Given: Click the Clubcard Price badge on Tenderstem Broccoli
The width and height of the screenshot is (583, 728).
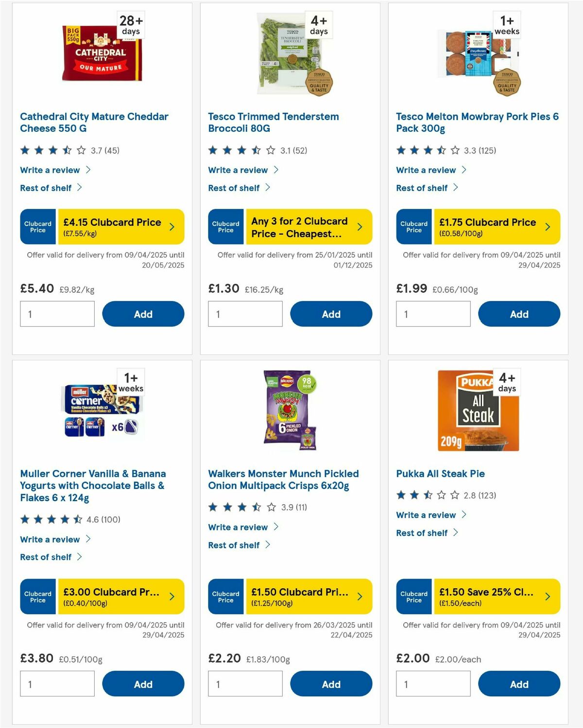Looking at the screenshot, I should pos(225,226).
